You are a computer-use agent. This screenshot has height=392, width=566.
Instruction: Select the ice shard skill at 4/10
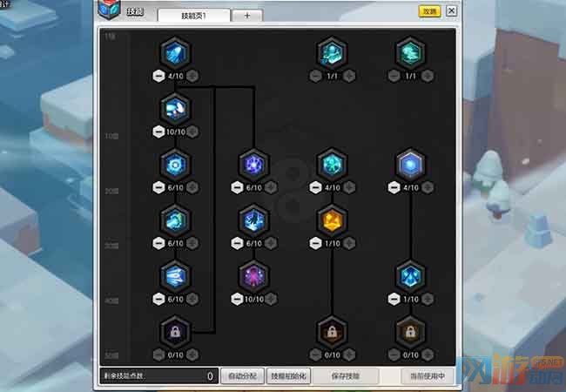pyautogui.click(x=175, y=53)
